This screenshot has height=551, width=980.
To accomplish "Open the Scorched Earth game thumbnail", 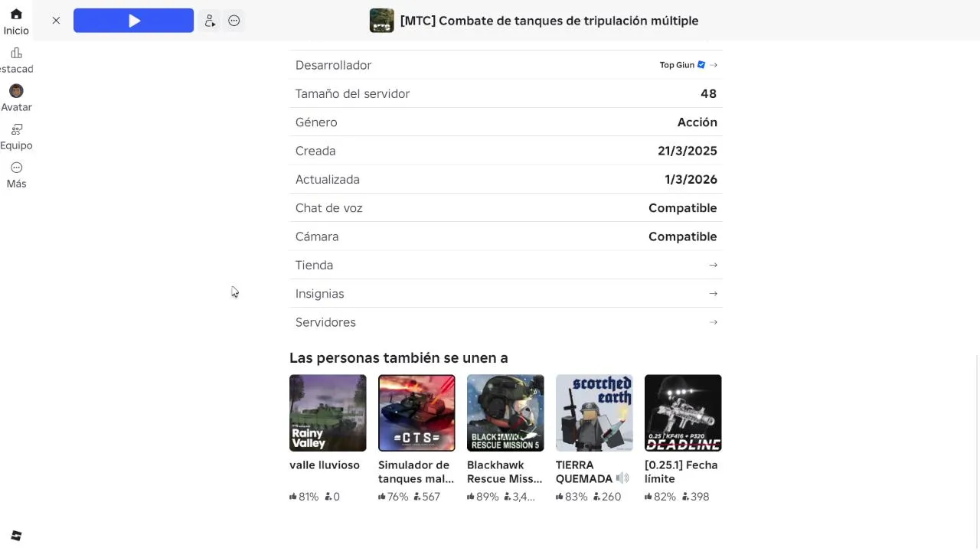I will click(594, 413).
